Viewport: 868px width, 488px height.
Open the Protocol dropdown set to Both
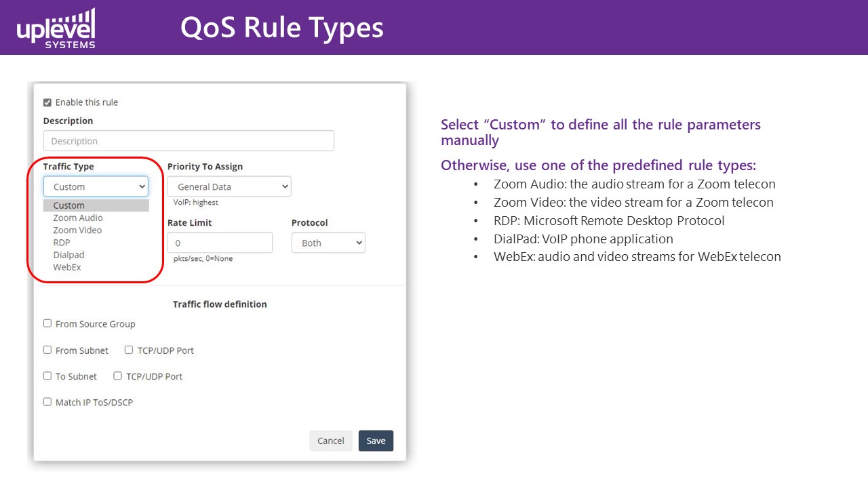click(328, 243)
